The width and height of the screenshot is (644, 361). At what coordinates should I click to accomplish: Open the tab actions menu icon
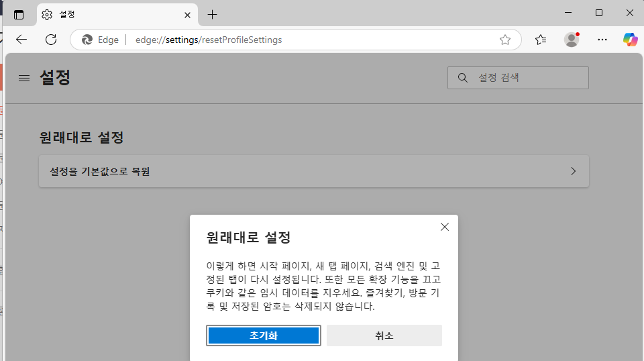point(19,15)
